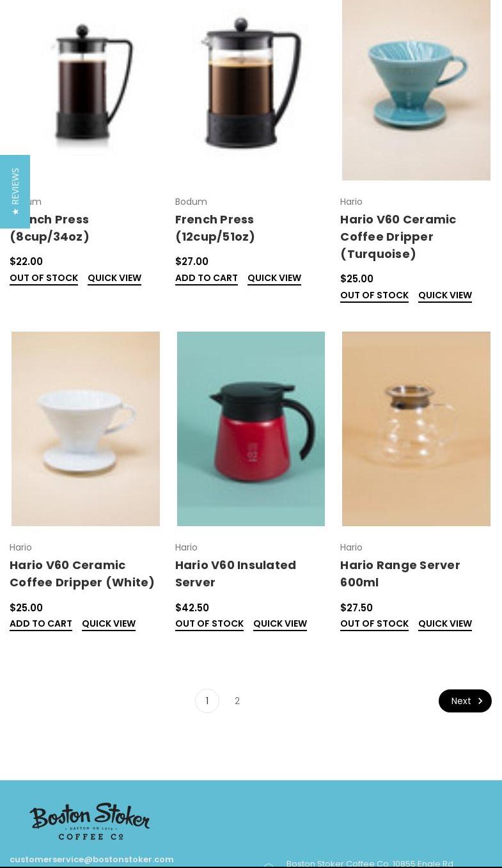The width and height of the screenshot is (502, 868).
Task: Open the red insulated server image
Action: click(x=251, y=429)
